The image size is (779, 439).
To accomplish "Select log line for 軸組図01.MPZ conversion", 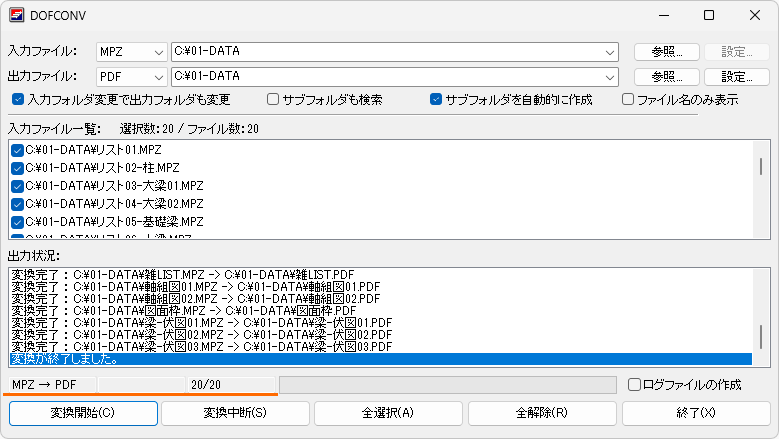I will [x=381, y=287].
